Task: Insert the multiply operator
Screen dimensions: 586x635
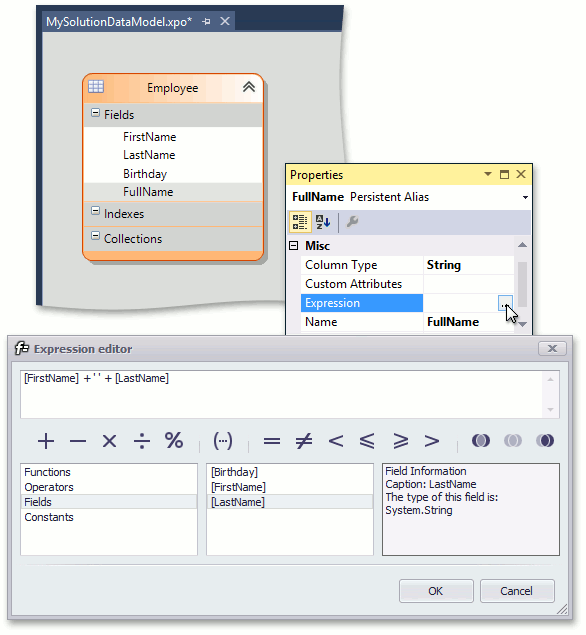Action: [x=109, y=441]
